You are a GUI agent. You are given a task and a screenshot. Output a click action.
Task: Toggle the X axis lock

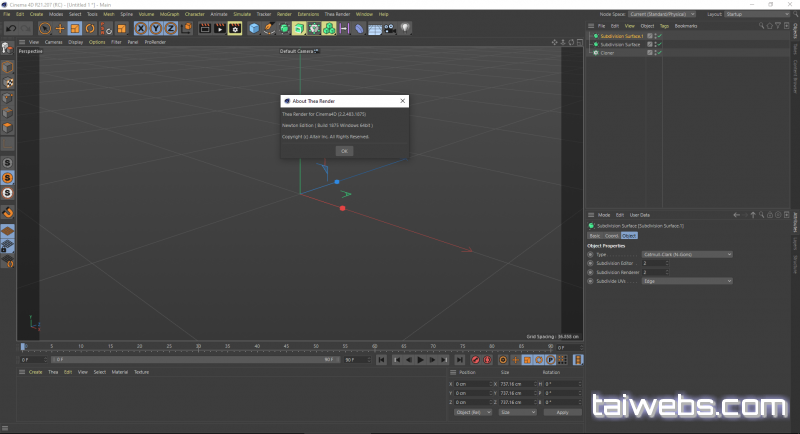[141, 29]
